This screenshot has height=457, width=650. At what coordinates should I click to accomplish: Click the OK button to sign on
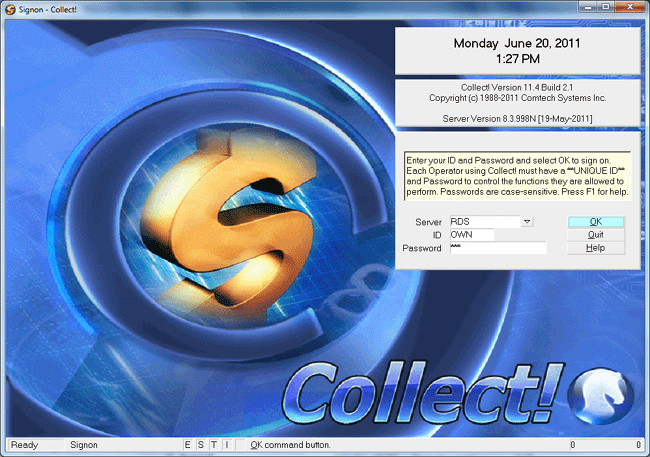click(x=595, y=222)
